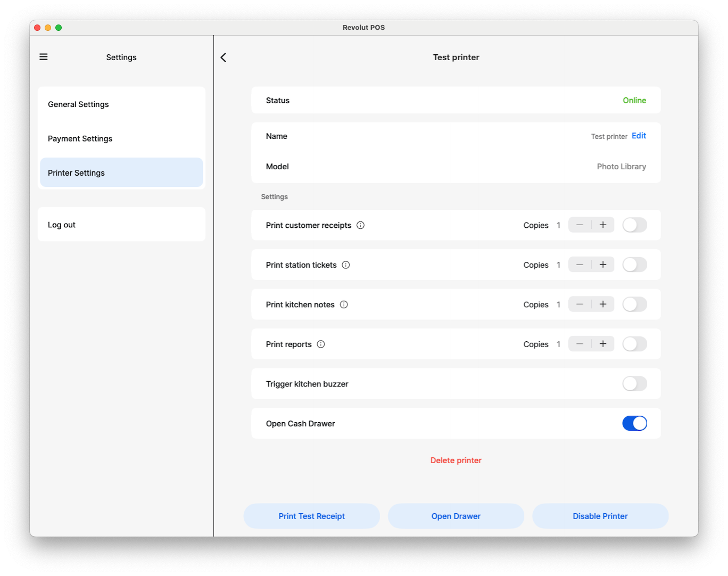Increase copies for Print kitchen notes
This screenshot has height=576, width=728.
pyautogui.click(x=603, y=305)
